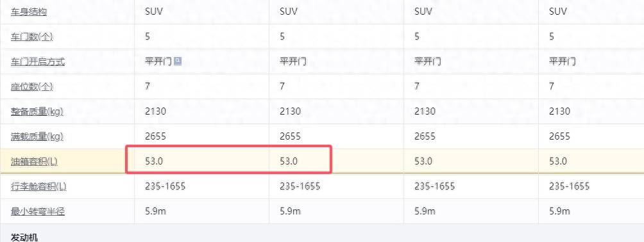Open the 油箱容积(L) parameter link
This screenshot has height=242, width=644.
coord(34,161)
